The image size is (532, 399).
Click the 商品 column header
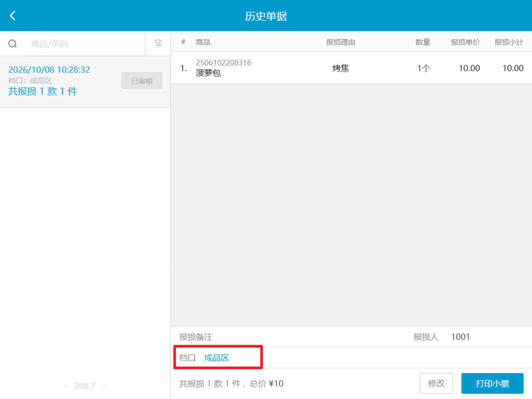pos(203,42)
